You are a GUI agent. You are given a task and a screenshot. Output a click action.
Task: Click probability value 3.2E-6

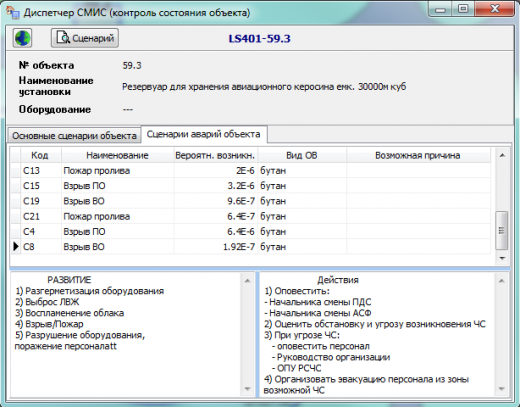pyautogui.click(x=241, y=186)
